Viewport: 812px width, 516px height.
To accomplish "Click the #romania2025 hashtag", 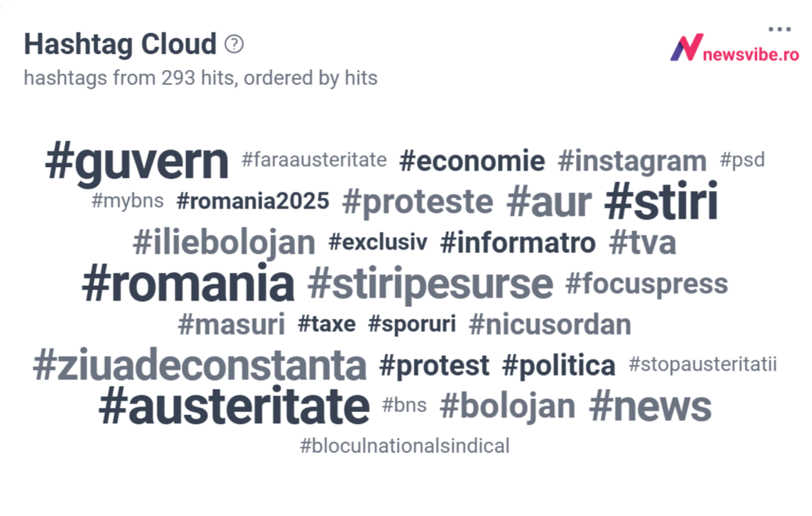I will 253,201.
